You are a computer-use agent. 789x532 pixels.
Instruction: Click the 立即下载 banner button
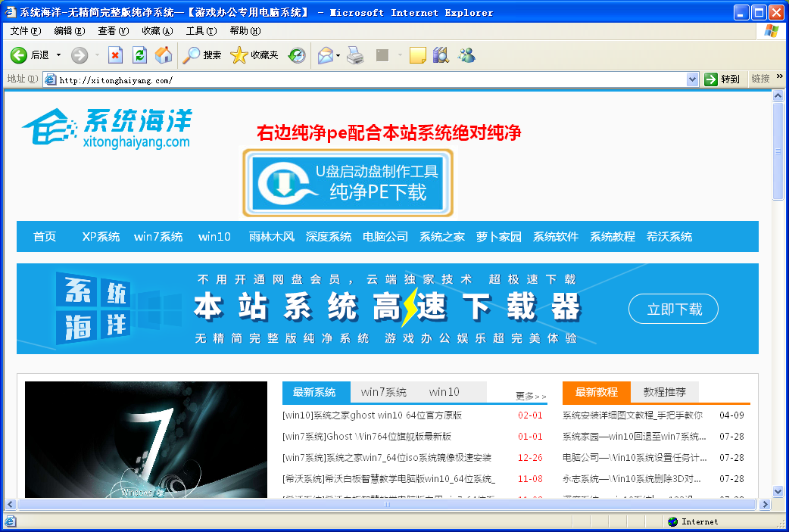[673, 309]
